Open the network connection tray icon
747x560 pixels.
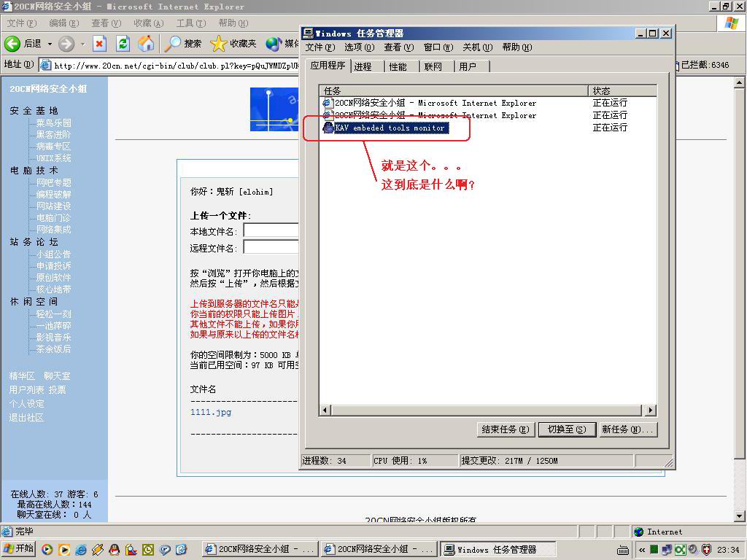(667, 550)
